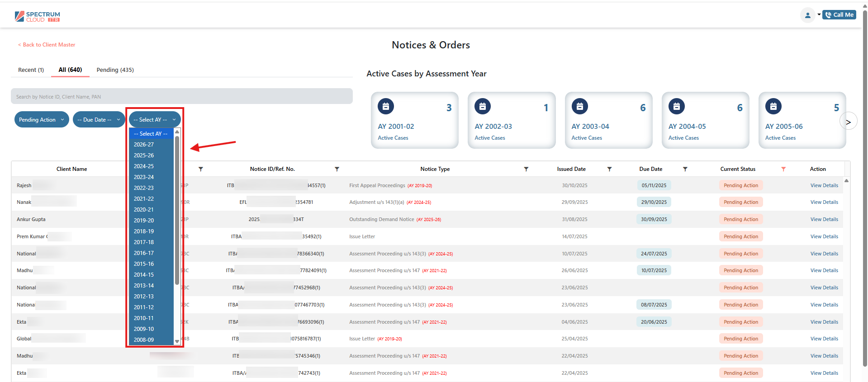Expand the Due Date filter dropdown
This screenshot has width=868, height=382.
click(x=99, y=120)
